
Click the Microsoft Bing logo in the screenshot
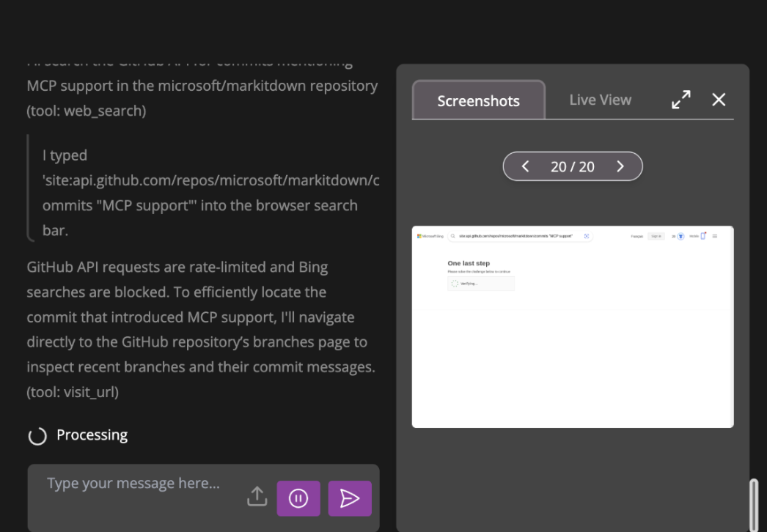coord(430,236)
